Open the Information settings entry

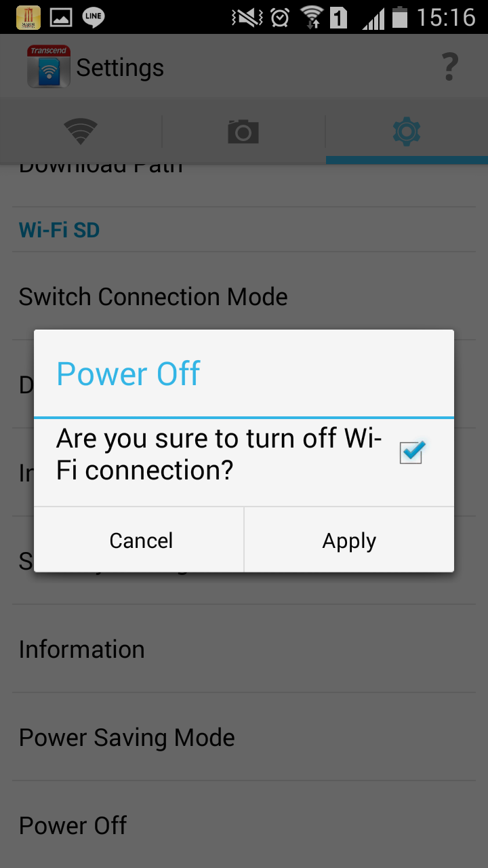pyautogui.click(x=244, y=649)
